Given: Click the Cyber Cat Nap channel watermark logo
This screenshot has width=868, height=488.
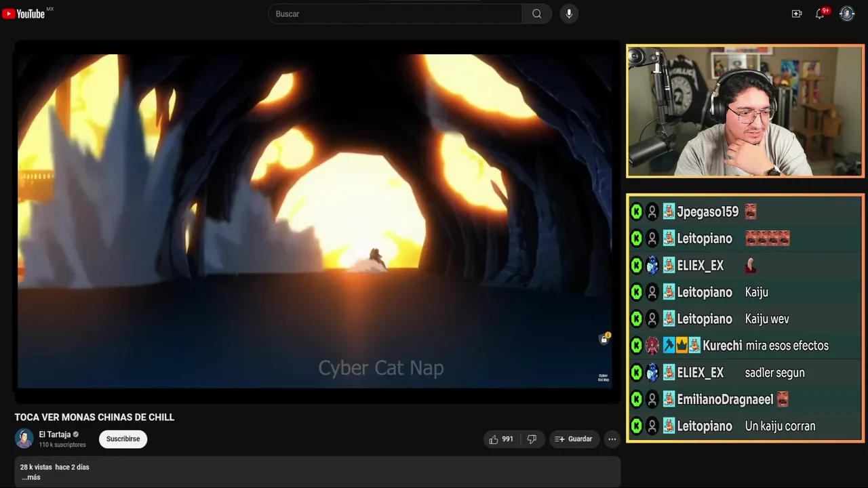Looking at the screenshot, I should click(604, 378).
